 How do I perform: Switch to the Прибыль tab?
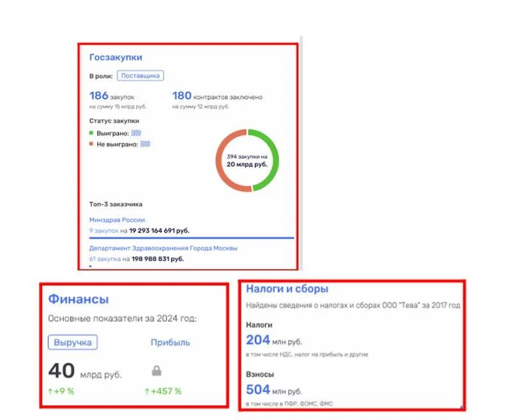click(170, 343)
